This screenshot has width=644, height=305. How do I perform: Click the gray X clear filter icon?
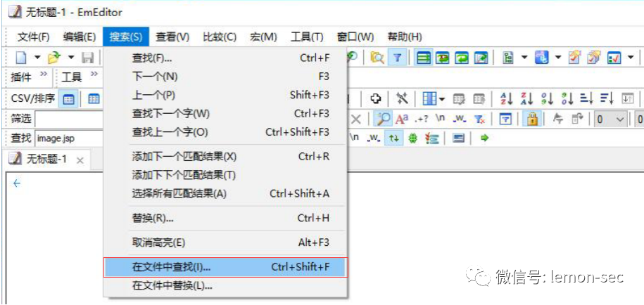click(355, 119)
